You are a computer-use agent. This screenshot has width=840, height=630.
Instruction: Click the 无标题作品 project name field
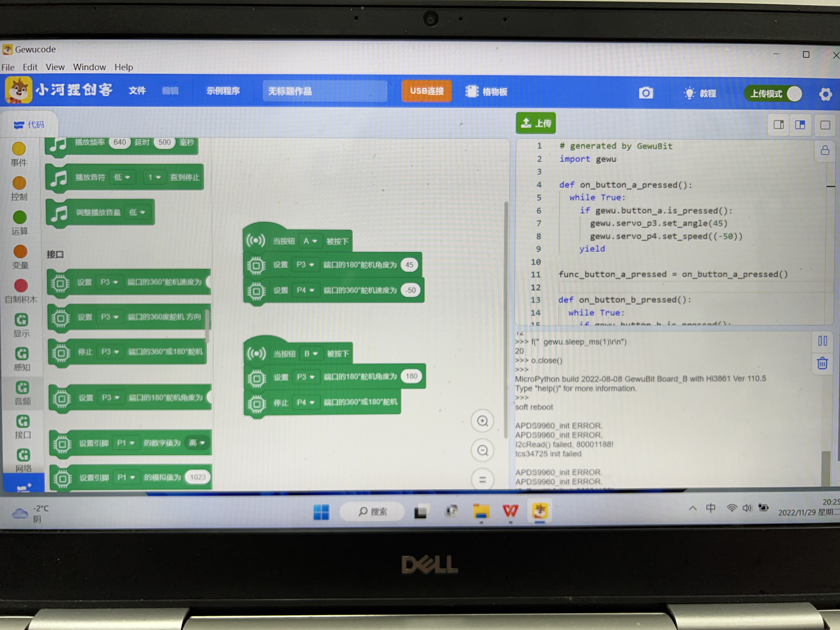325,91
